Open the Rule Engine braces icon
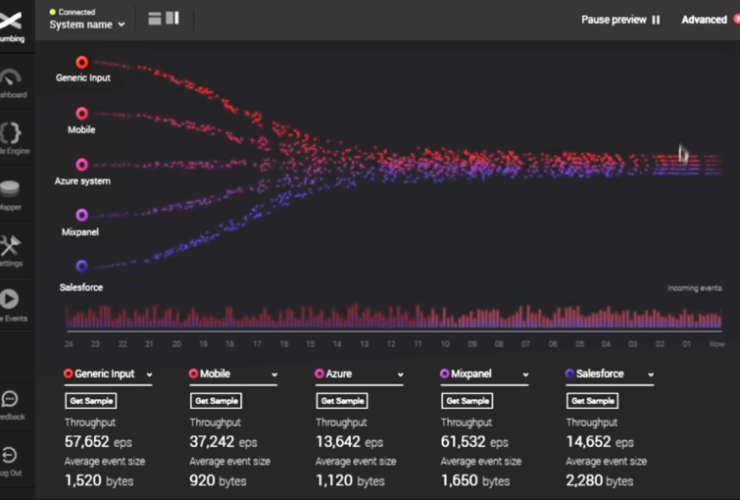Screen dimensions: 740x500 (10, 133)
